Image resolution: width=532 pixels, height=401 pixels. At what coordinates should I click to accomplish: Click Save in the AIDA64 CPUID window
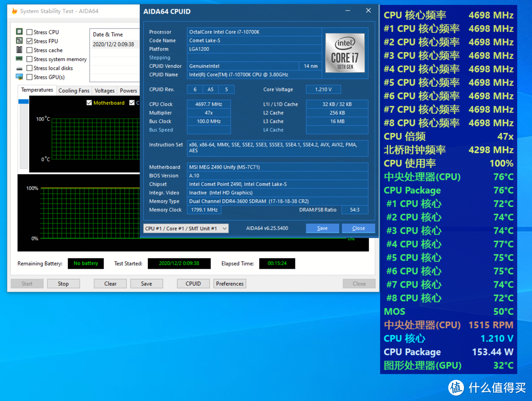pyautogui.click(x=322, y=228)
